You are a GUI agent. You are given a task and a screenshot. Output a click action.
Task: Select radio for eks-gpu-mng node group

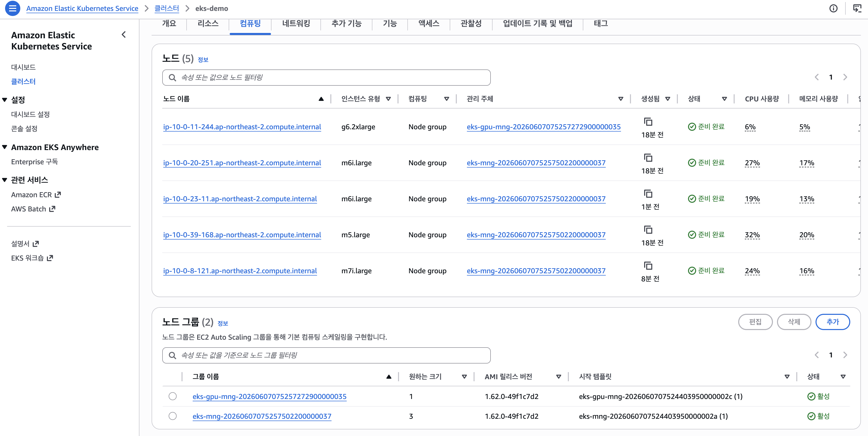173,396
